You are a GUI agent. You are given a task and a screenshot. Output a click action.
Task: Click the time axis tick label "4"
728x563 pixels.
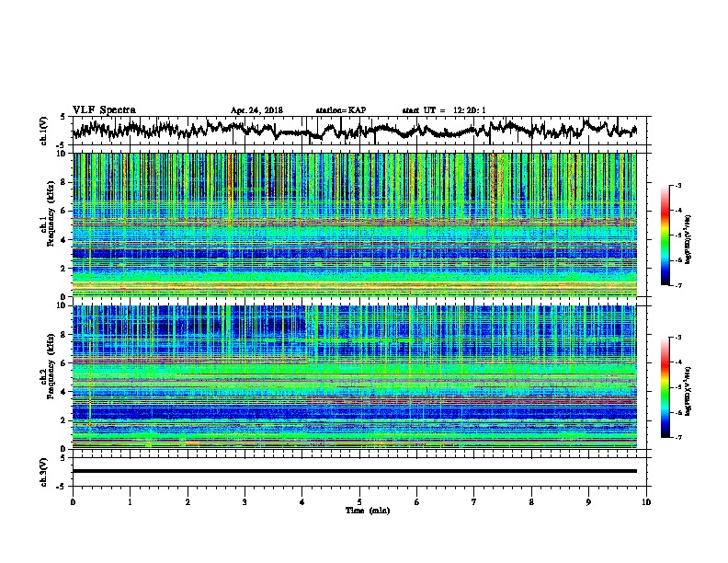(302, 502)
